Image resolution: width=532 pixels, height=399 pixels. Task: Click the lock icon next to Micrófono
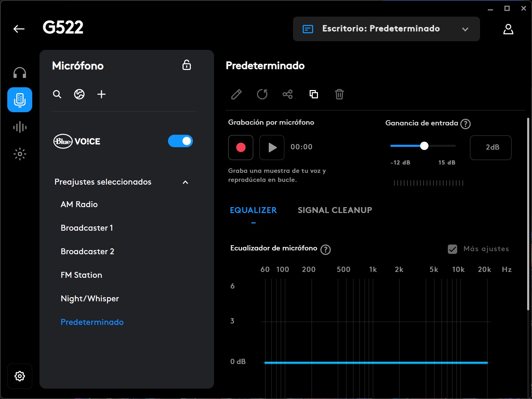187,65
